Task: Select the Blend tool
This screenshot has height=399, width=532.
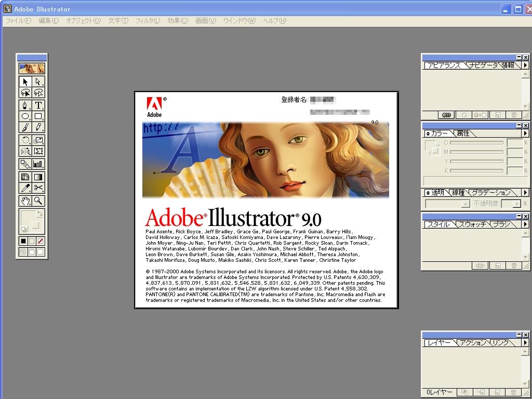Action: pos(25,164)
